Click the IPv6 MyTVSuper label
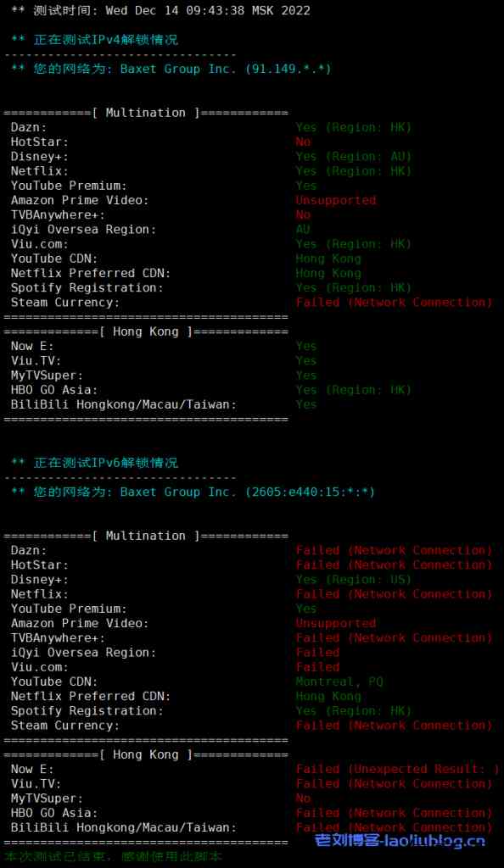 47,798
